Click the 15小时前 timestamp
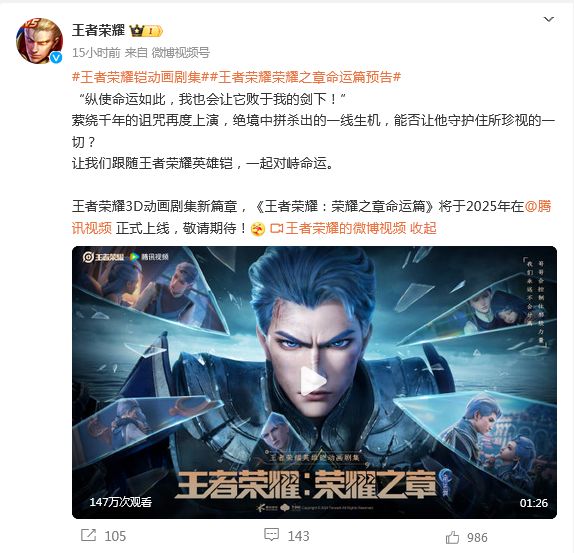 [x=96, y=53]
